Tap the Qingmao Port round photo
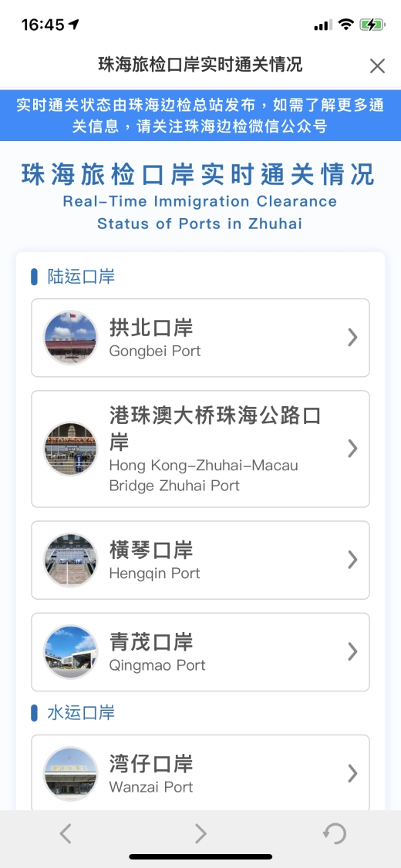Viewport: 401px width, 868px height. click(70, 652)
